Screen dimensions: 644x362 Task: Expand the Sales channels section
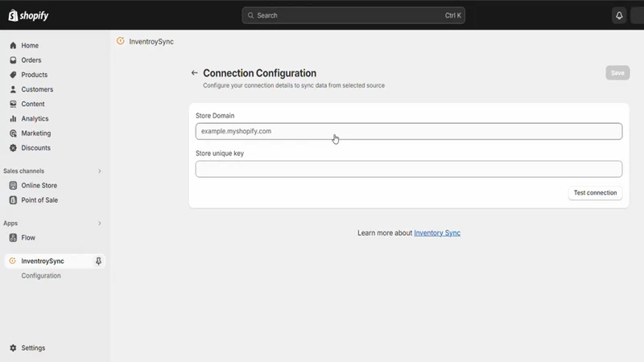coord(99,171)
